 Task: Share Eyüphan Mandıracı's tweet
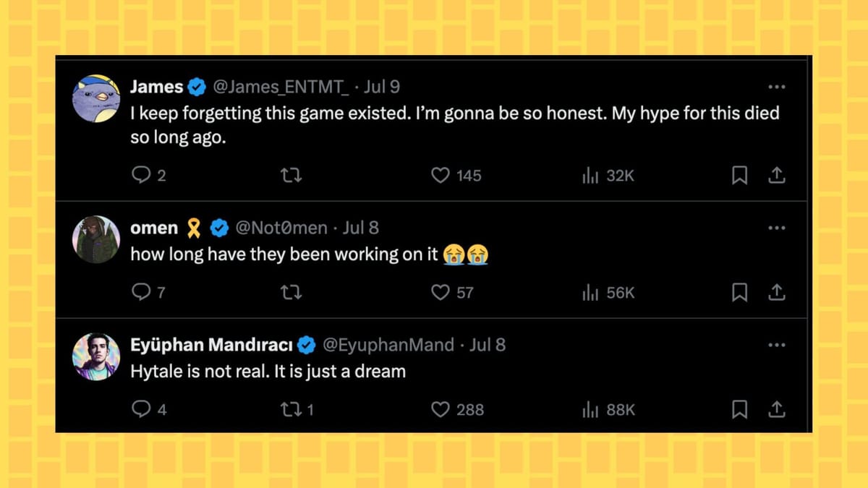click(x=776, y=409)
